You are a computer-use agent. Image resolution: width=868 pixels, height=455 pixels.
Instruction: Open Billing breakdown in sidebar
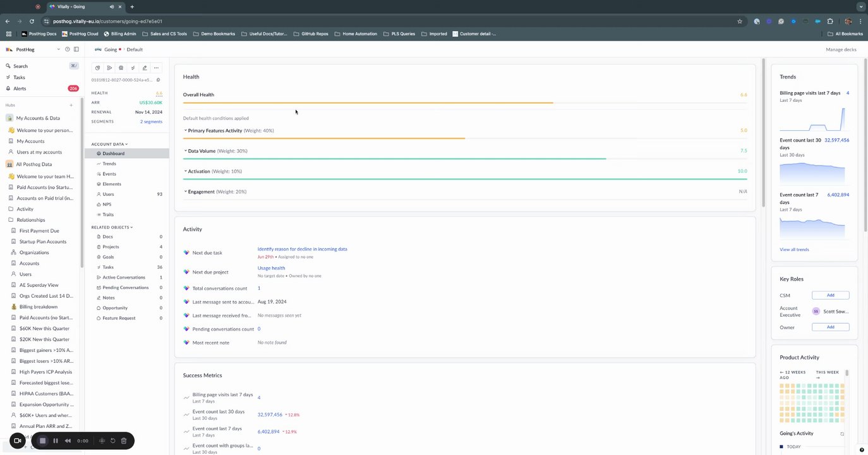coord(38,306)
